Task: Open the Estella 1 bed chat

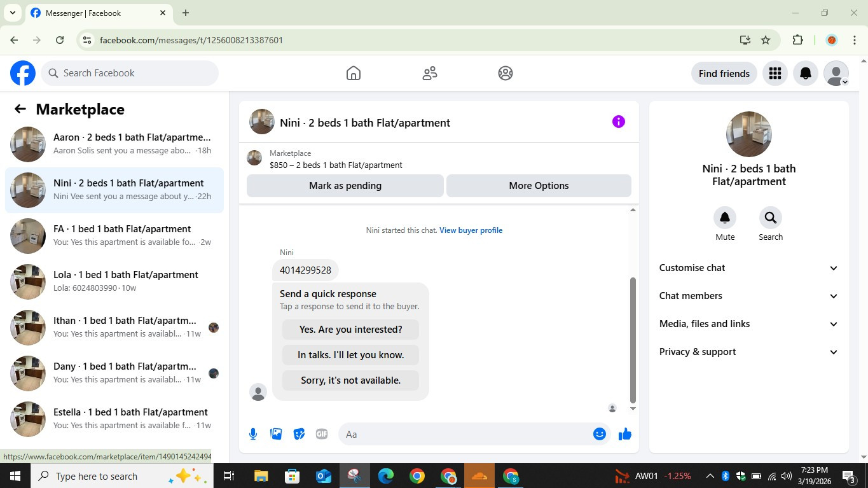Action: pos(114,419)
